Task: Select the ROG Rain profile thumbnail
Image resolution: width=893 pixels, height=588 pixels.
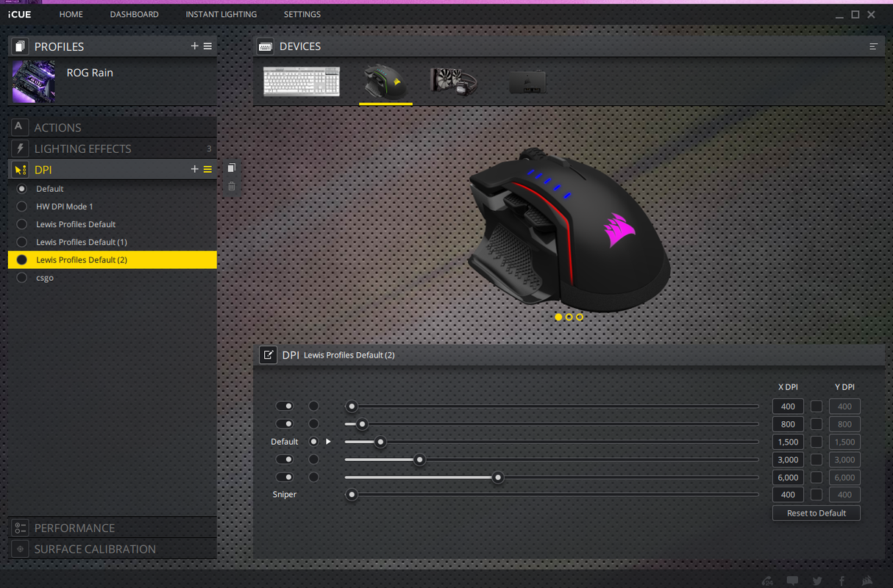Action: coord(33,82)
